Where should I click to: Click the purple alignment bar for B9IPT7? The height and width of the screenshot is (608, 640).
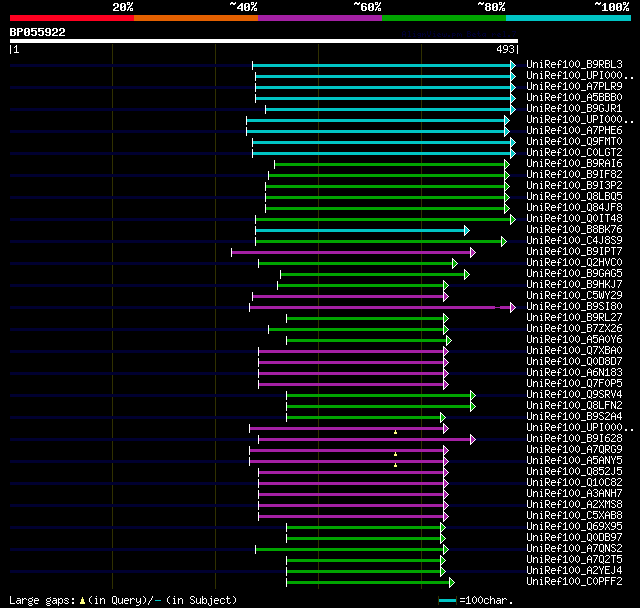(x=351, y=253)
